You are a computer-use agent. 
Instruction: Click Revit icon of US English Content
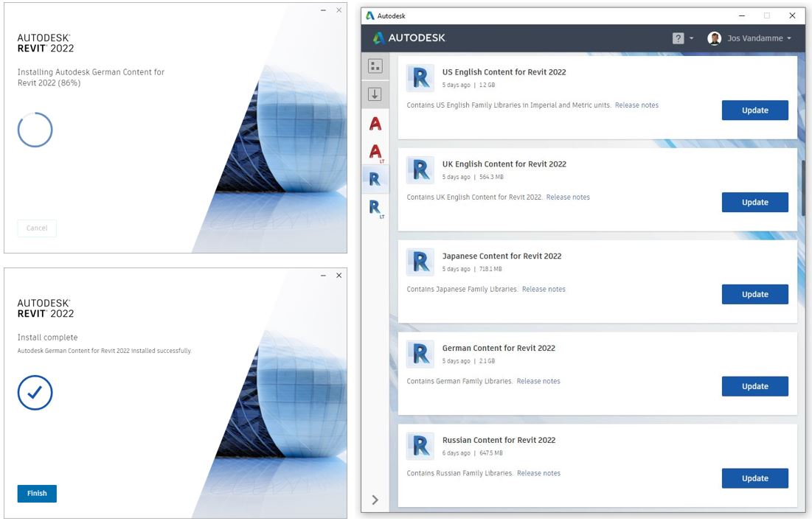(x=420, y=78)
